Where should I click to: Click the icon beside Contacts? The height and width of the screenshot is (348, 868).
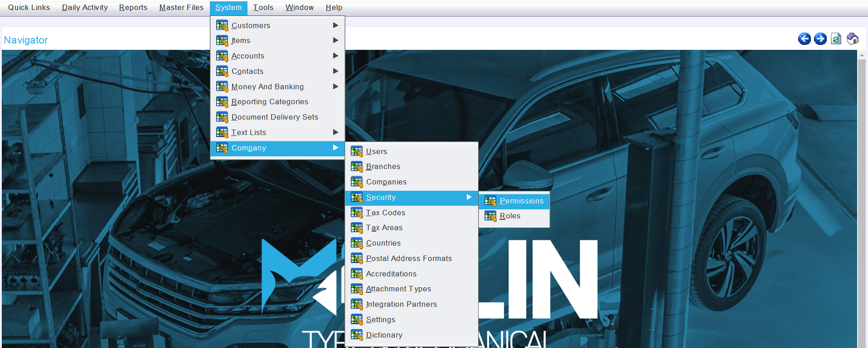tap(222, 71)
